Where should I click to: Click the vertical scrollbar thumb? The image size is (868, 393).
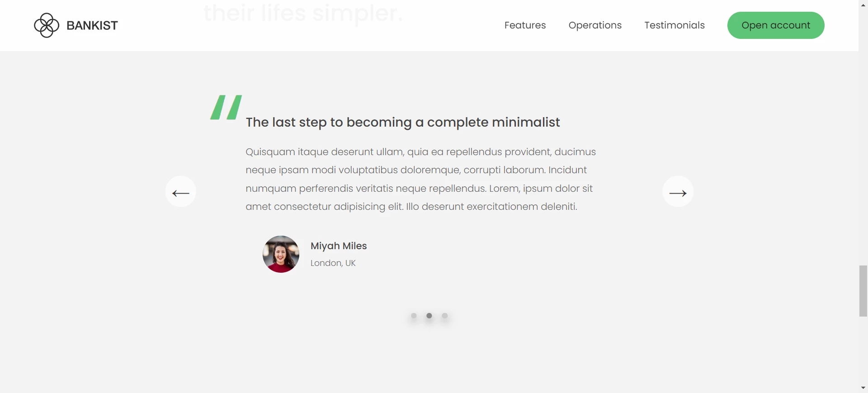click(863, 291)
